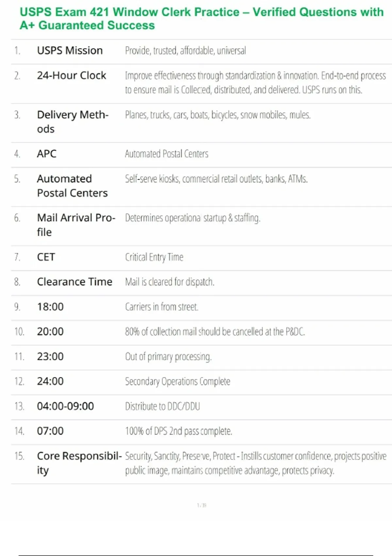The image size is (392, 556).
Task: Click the "23:00" time entry
Action: [x=50, y=356]
